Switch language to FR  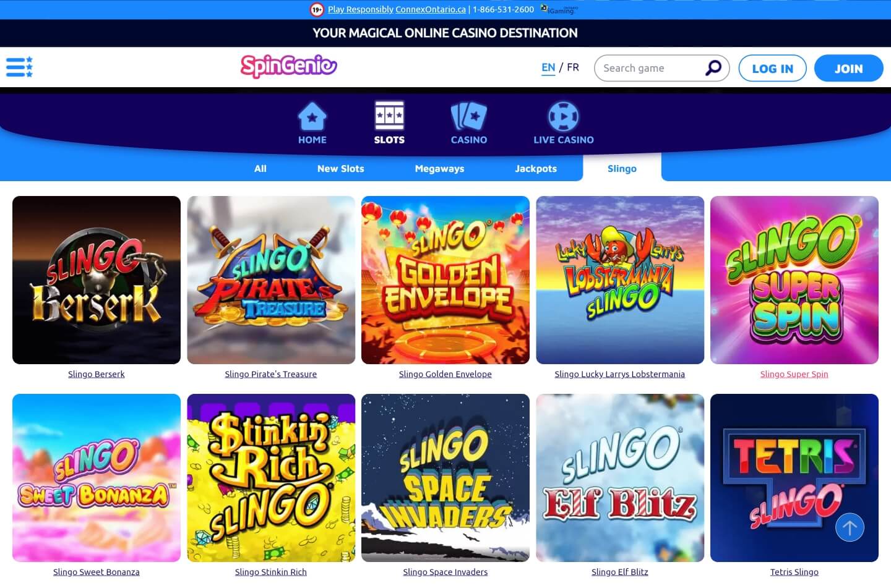click(573, 67)
